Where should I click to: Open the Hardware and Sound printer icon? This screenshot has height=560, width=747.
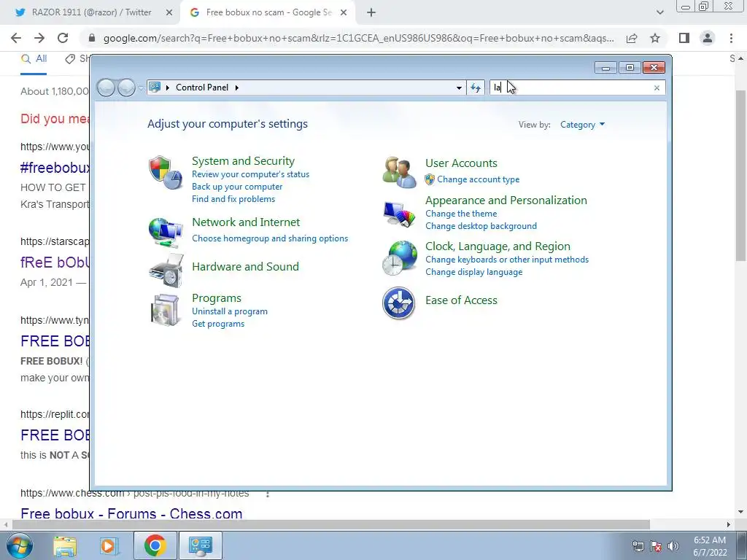(x=166, y=270)
